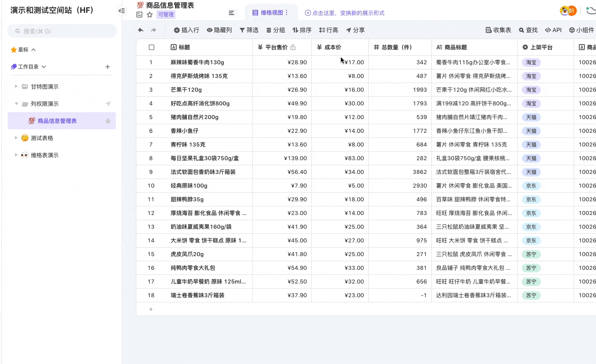
Task: Click the search box in sidebar
Action: click(x=62, y=31)
